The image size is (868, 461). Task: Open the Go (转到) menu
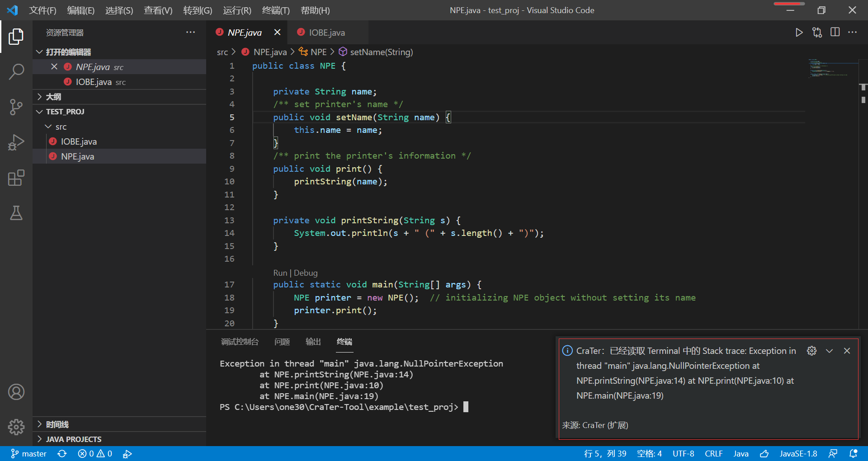[x=198, y=10]
